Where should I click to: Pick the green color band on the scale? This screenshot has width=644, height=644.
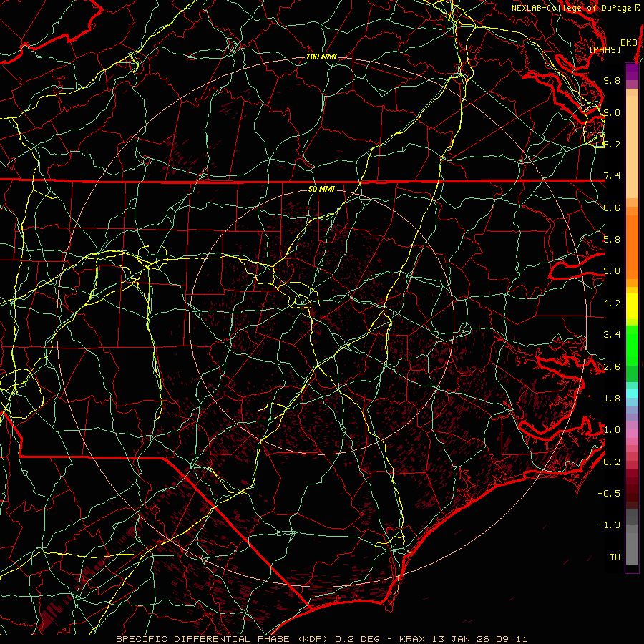632,346
